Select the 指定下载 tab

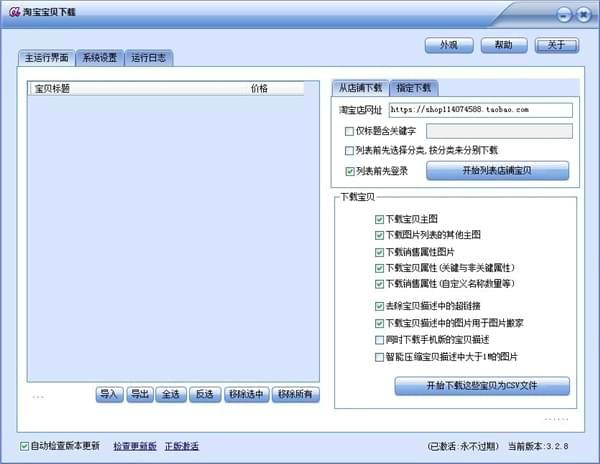click(414, 88)
